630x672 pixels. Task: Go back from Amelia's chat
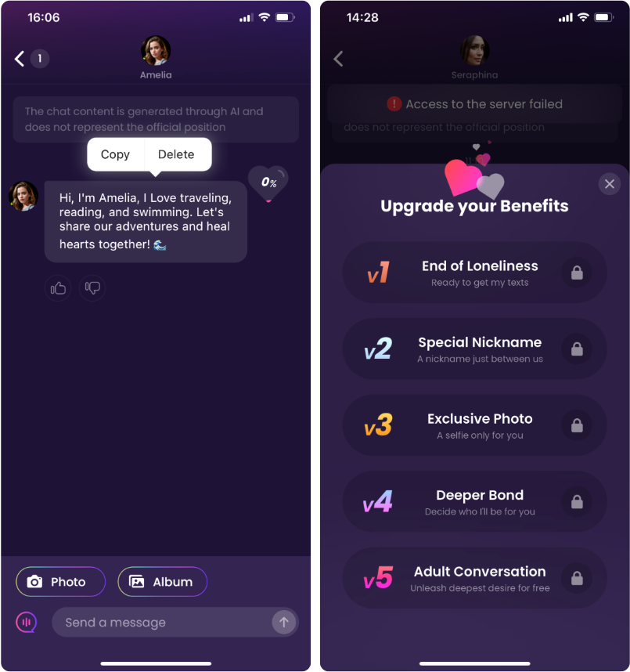[20, 59]
